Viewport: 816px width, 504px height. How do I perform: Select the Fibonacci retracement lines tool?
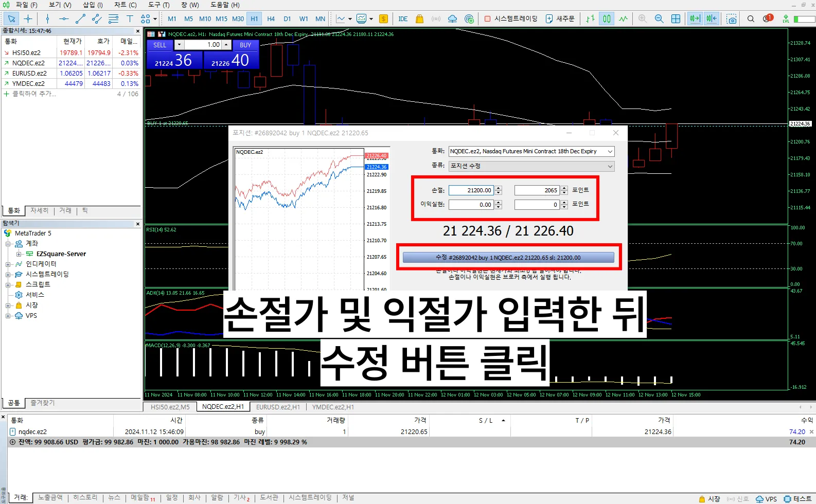point(113,19)
